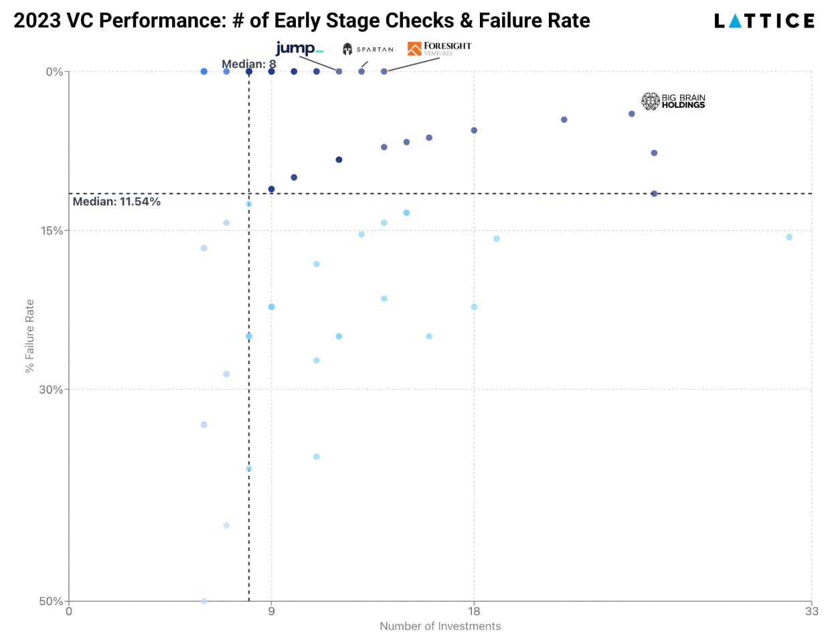This screenshot has width=838, height=644.
Task: Click the 18 x-axis tick label
Action: click(474, 611)
